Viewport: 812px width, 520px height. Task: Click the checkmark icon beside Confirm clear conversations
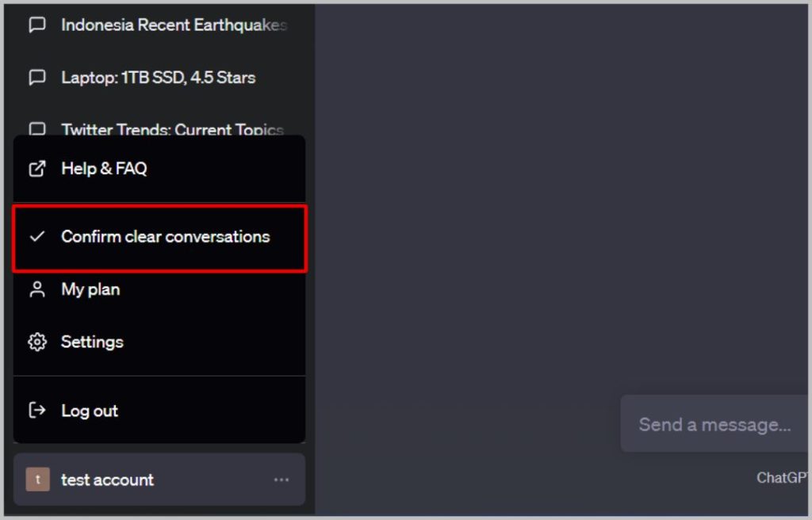coord(37,237)
